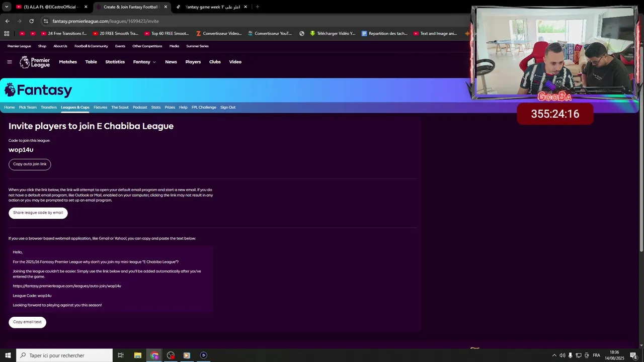Open the Pick Team tab
Screen dimensions: 644x362
click(28, 107)
